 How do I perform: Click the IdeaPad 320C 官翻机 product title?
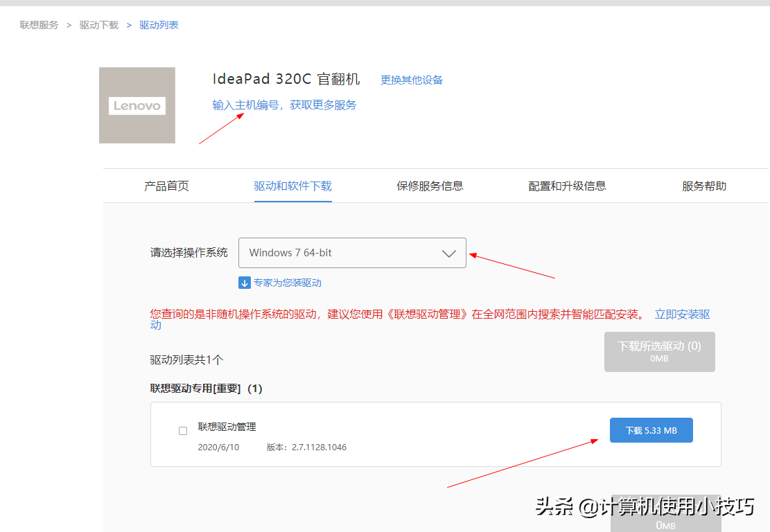286,78
